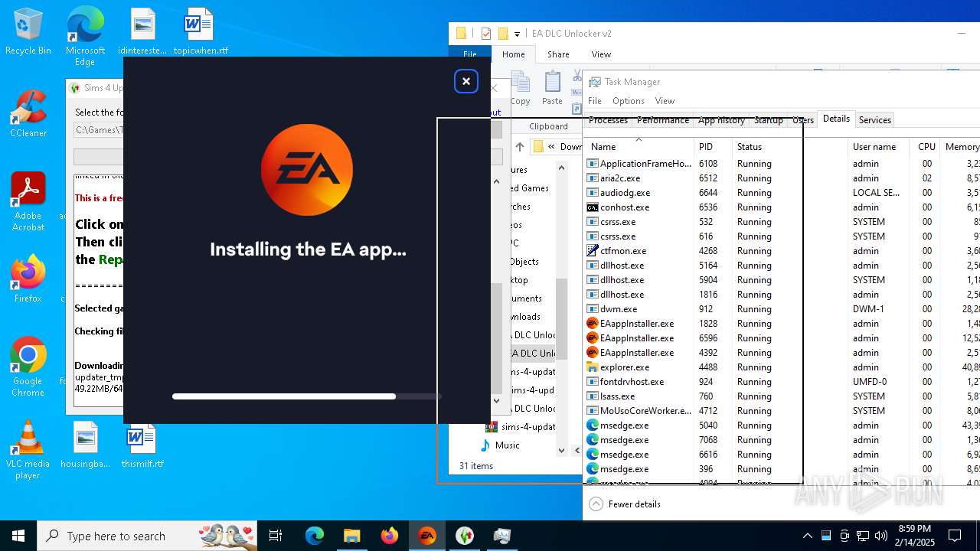Image resolution: width=980 pixels, height=551 pixels.
Task: Switch to Services tab in Task Manager
Action: click(874, 120)
